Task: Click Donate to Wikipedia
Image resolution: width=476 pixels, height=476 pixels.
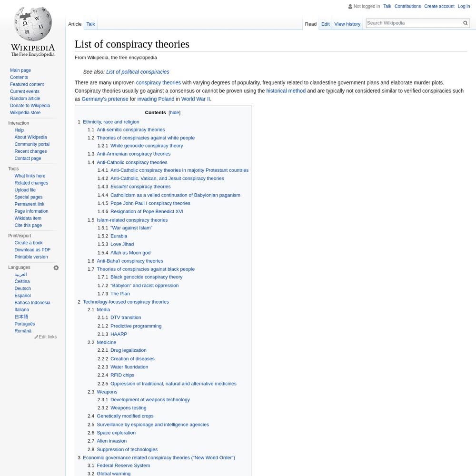Action: click(x=30, y=106)
